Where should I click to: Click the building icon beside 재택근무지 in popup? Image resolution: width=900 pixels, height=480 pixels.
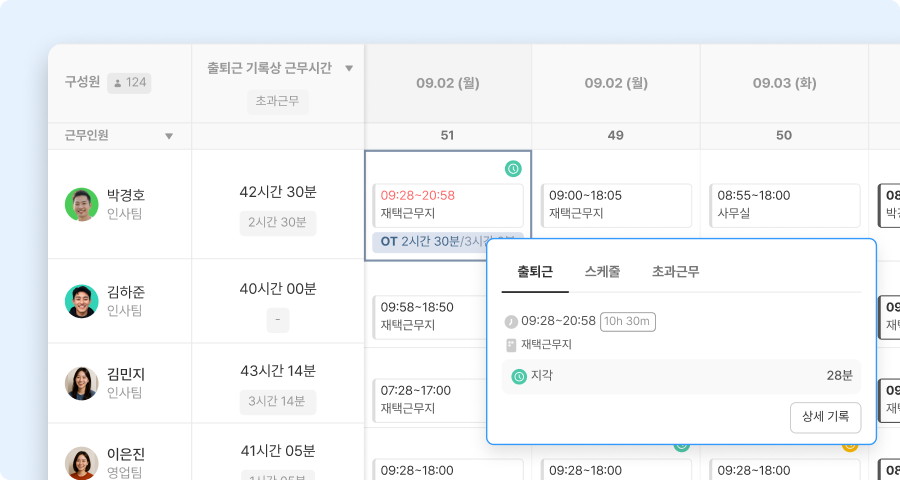coord(511,345)
